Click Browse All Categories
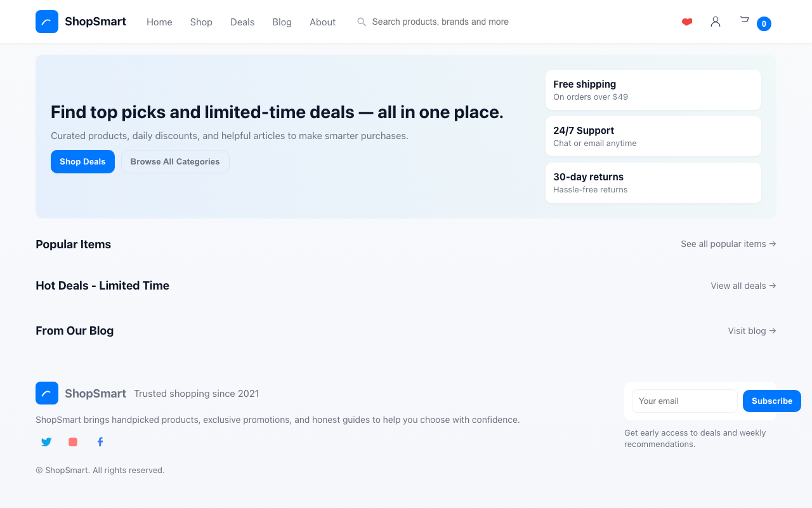812x508 pixels. click(x=175, y=161)
